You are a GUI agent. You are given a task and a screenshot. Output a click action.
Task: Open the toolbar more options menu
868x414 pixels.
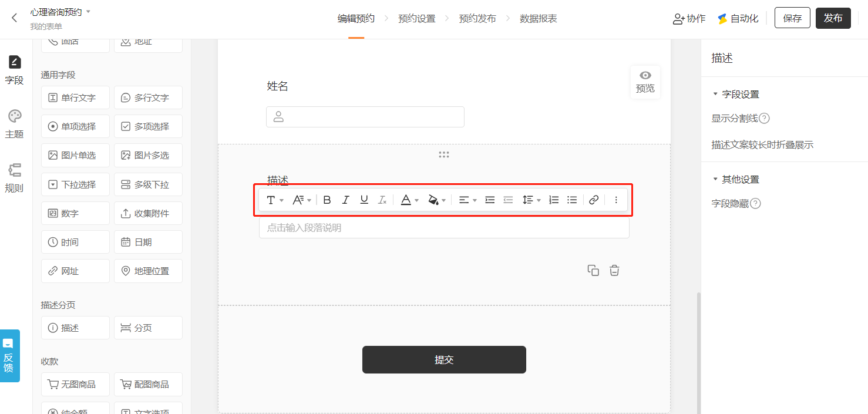pos(616,200)
